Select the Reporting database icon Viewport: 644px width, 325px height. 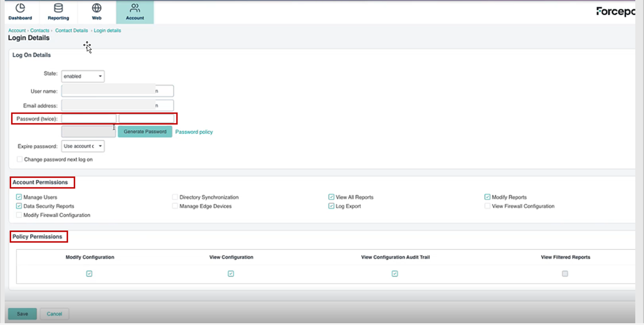tap(58, 12)
